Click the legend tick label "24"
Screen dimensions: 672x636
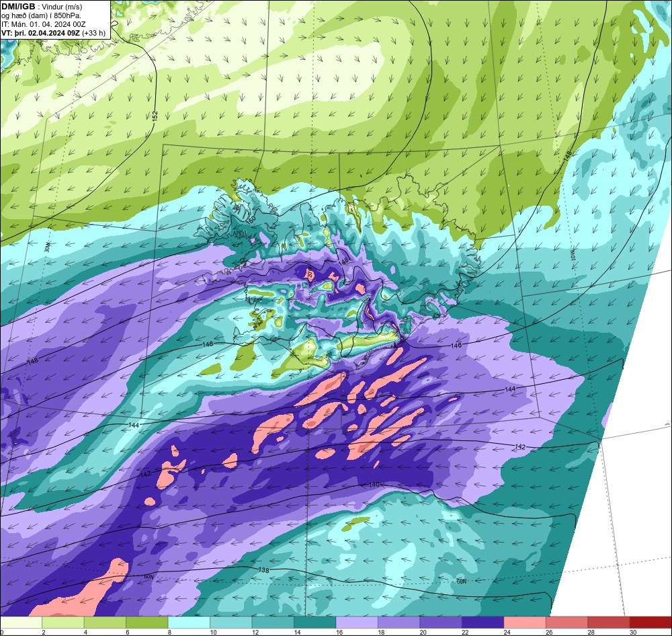pos(507,632)
